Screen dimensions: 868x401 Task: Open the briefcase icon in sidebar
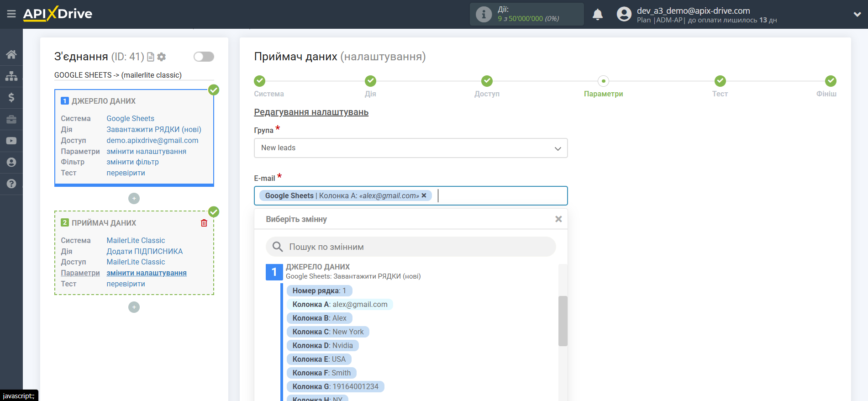click(11, 119)
